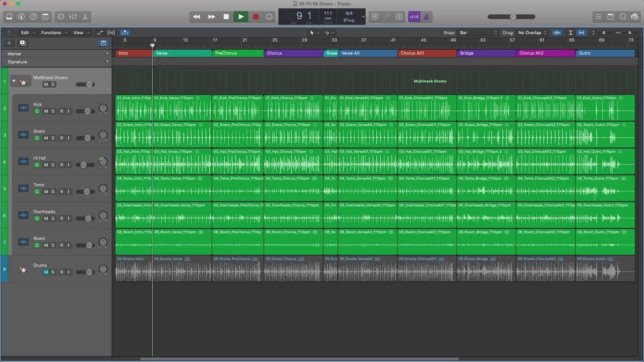This screenshot has height=362, width=644.
Task: Select the Pointer/Selection tool icon
Action: pyautogui.click(x=312, y=32)
